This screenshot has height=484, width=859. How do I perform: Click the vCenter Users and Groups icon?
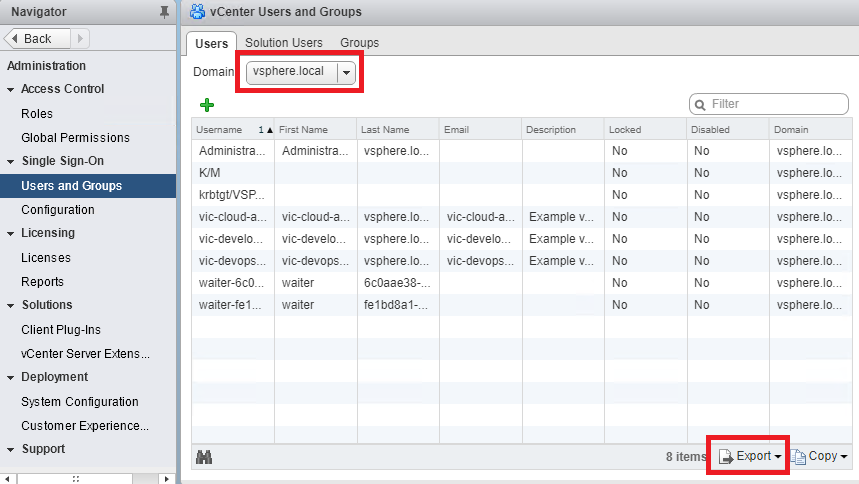(197, 12)
